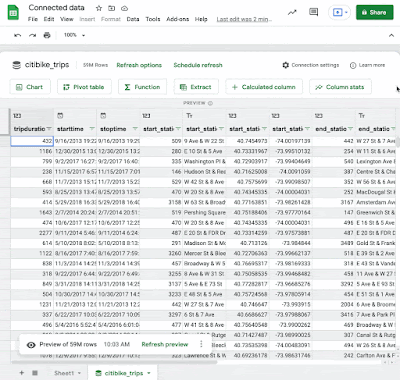The width and height of the screenshot is (400, 380).
Task: Open tripduration column filter dropdown
Action: coord(49,129)
